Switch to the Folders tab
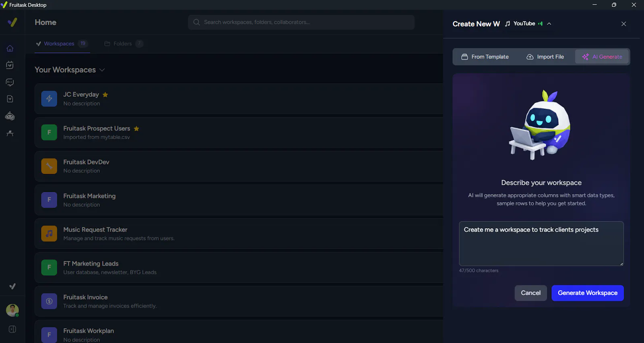This screenshot has width=644, height=343. (x=123, y=44)
